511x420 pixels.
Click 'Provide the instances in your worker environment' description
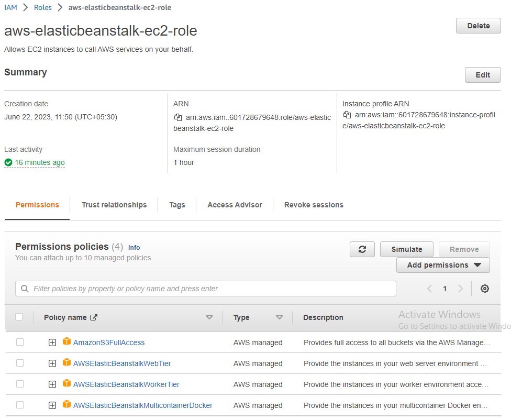pyautogui.click(x=396, y=384)
